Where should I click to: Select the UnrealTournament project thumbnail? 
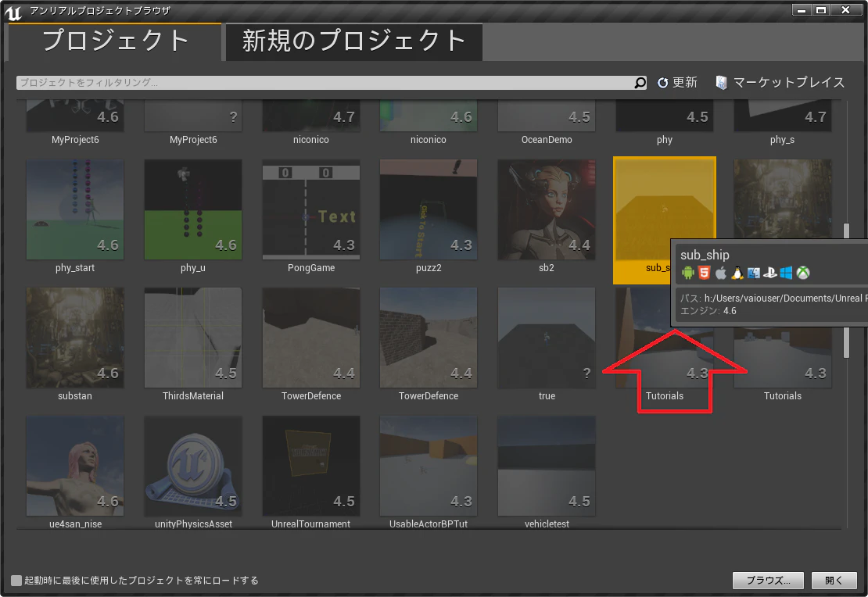pos(311,467)
